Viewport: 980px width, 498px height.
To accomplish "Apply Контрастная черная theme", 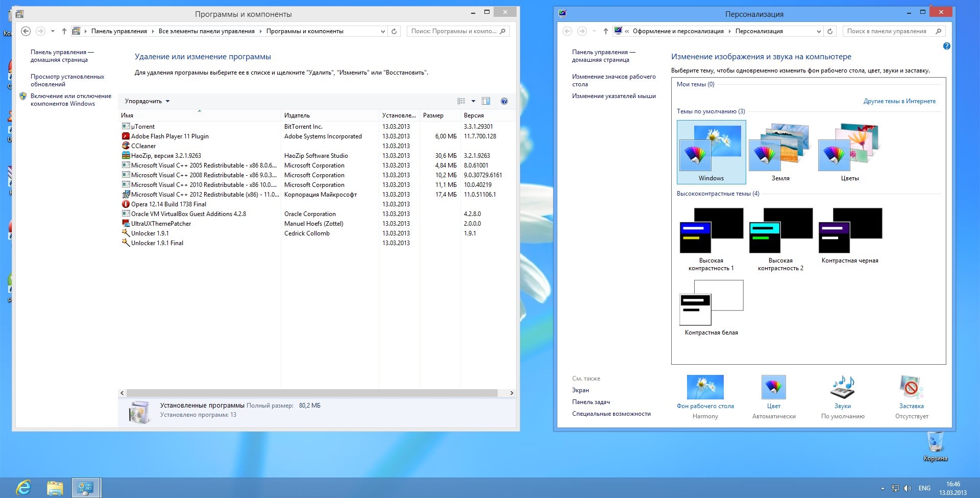I will (850, 235).
